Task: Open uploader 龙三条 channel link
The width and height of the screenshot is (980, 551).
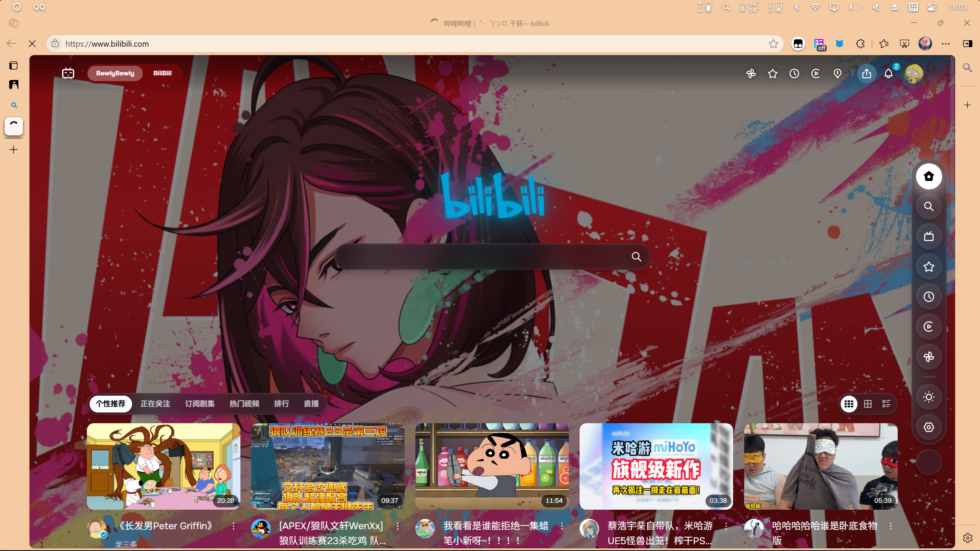Action: [x=126, y=544]
